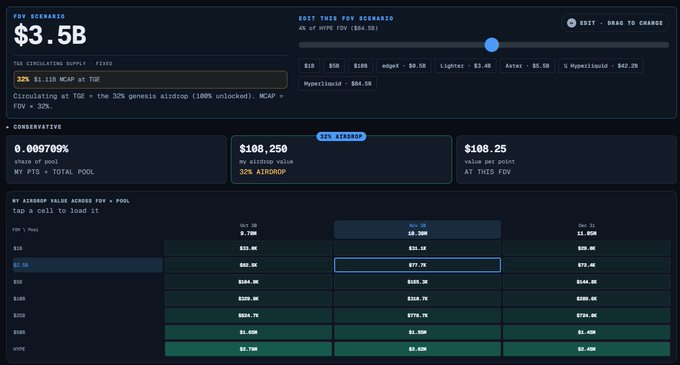Screen dimensions: 680x365
Task: Load the HYPE row Nov 30 cell
Action: pos(417,349)
